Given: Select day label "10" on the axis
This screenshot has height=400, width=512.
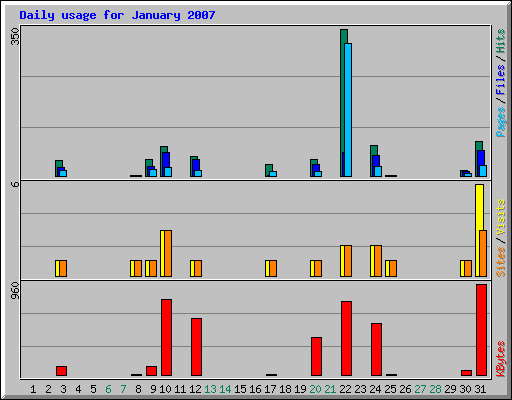Looking at the screenshot, I should [x=165, y=389].
